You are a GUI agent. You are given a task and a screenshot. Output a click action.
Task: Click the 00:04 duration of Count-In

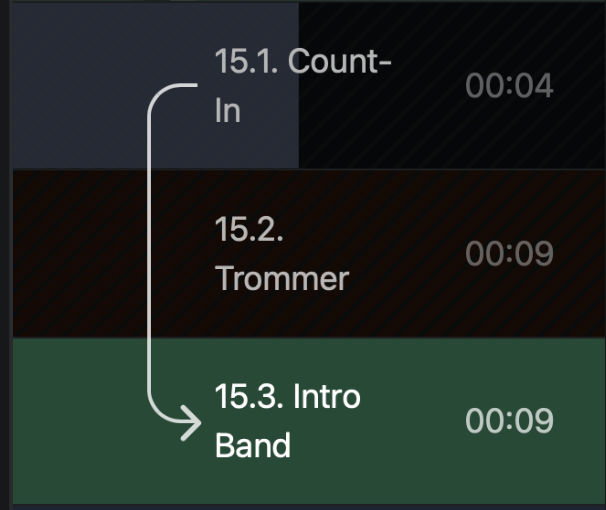pos(509,85)
